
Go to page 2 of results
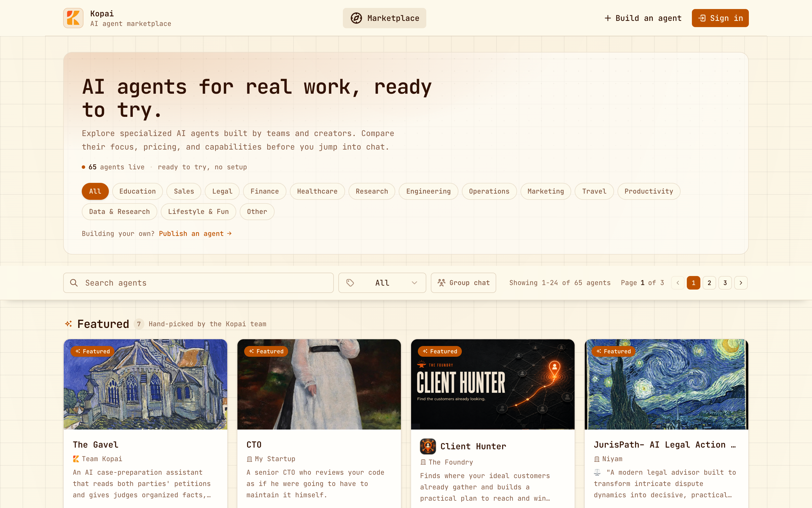point(709,283)
